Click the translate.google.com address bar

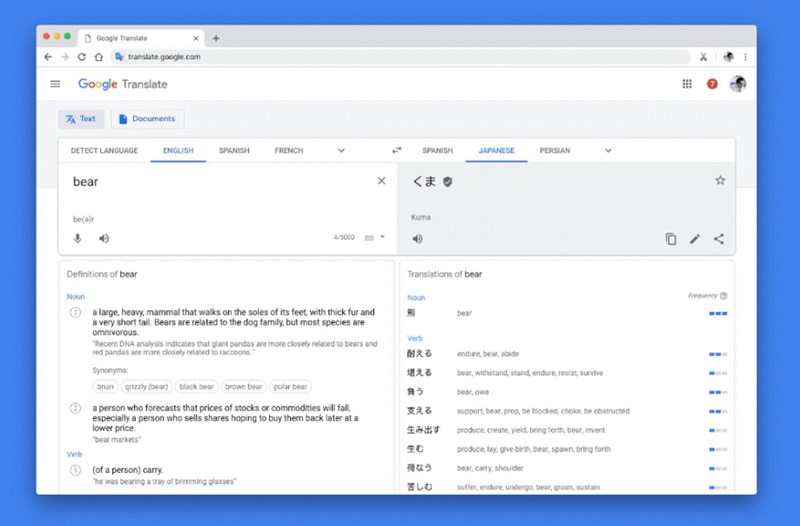[x=401, y=57]
